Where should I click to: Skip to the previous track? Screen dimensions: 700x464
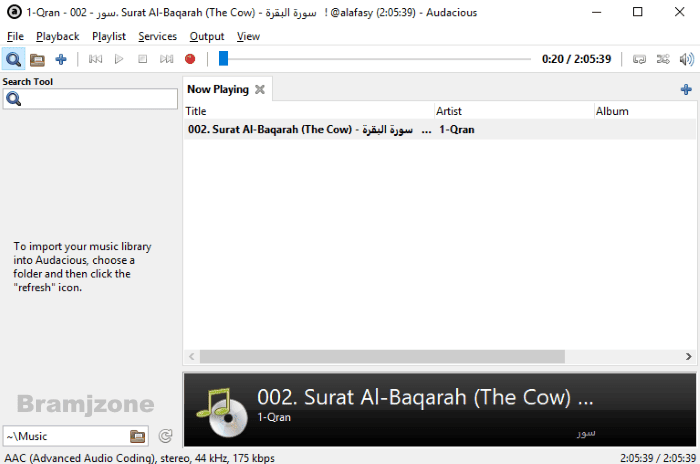(95, 59)
